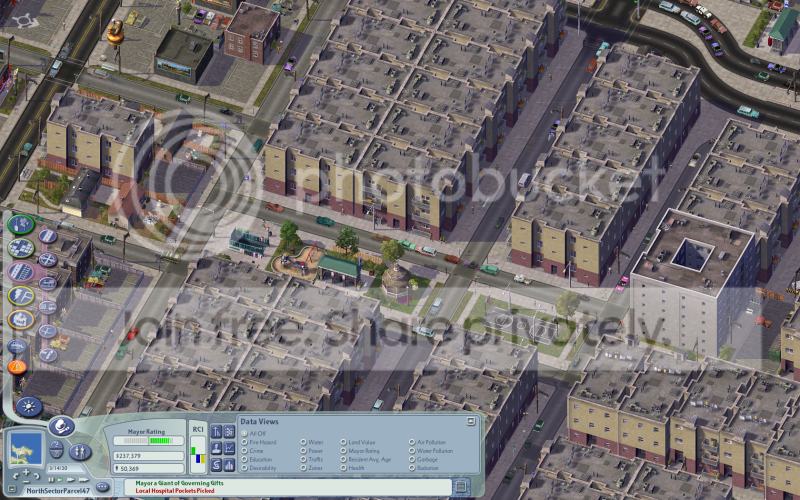Open the panel button left of buildings icon
This screenshot has width=800, height=500.
point(216,431)
